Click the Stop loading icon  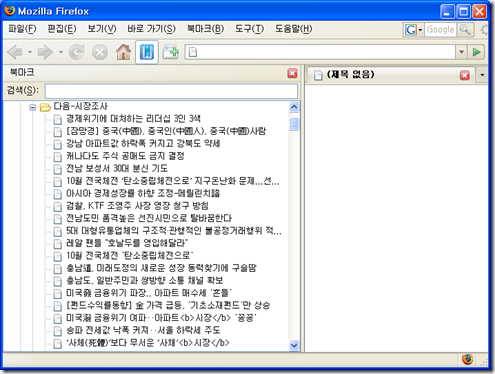(100, 52)
